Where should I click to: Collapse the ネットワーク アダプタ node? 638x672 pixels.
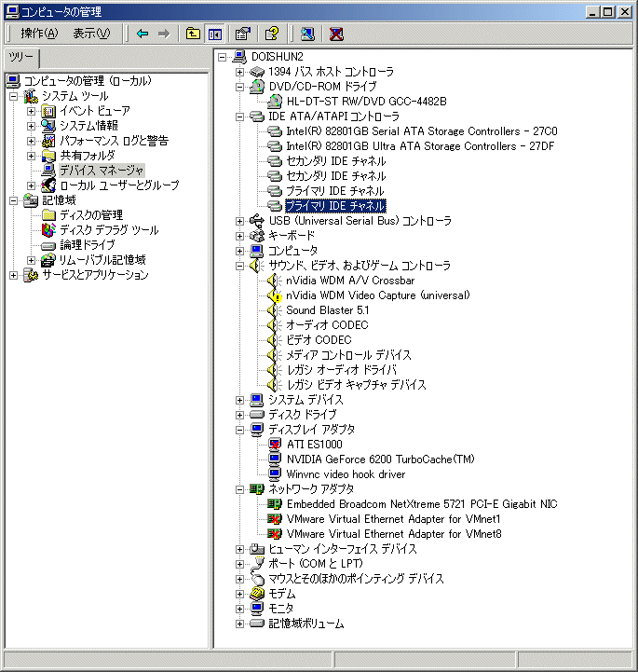(x=240, y=489)
